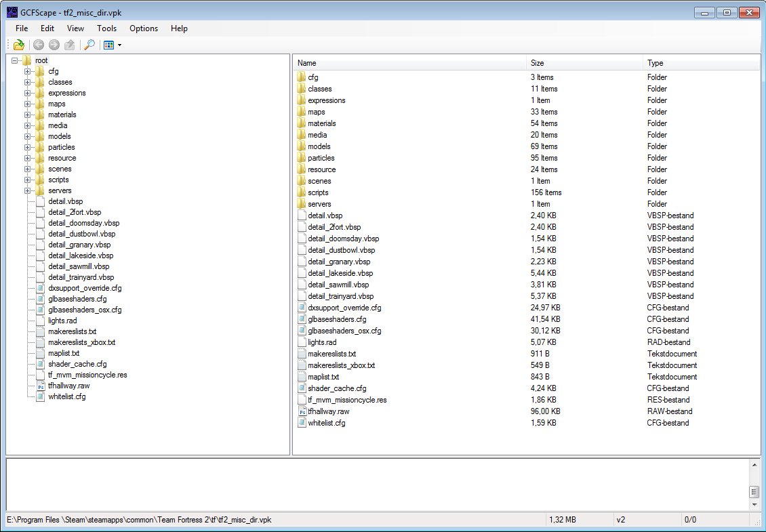Select detail_doomsday.vbsp in the tree
766x532 pixels.
(83, 223)
